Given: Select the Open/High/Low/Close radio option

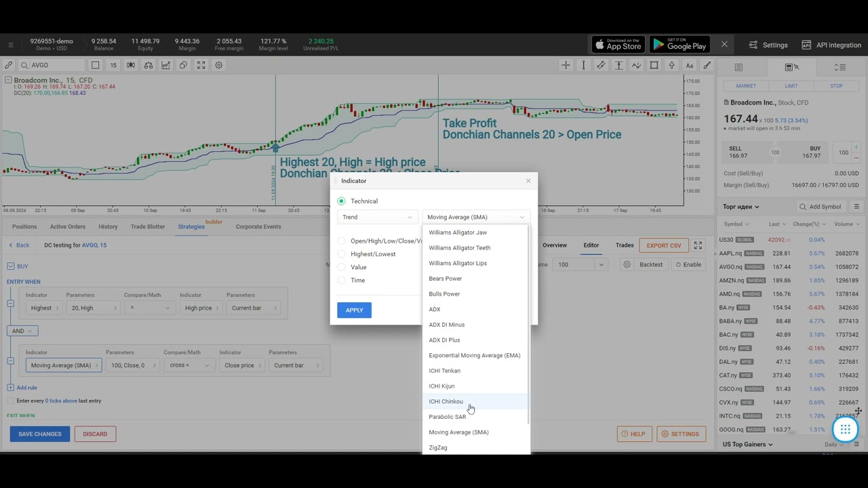Looking at the screenshot, I should (x=341, y=241).
